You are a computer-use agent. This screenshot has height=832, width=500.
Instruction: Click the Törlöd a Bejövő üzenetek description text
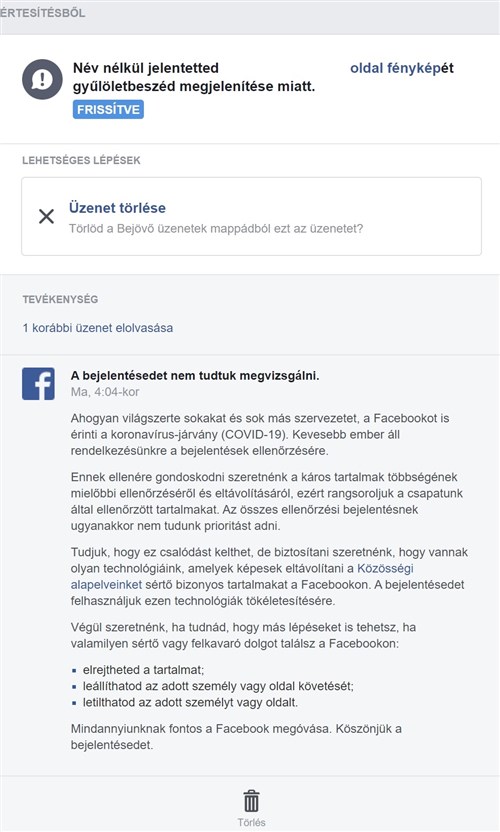pyautogui.click(x=216, y=229)
